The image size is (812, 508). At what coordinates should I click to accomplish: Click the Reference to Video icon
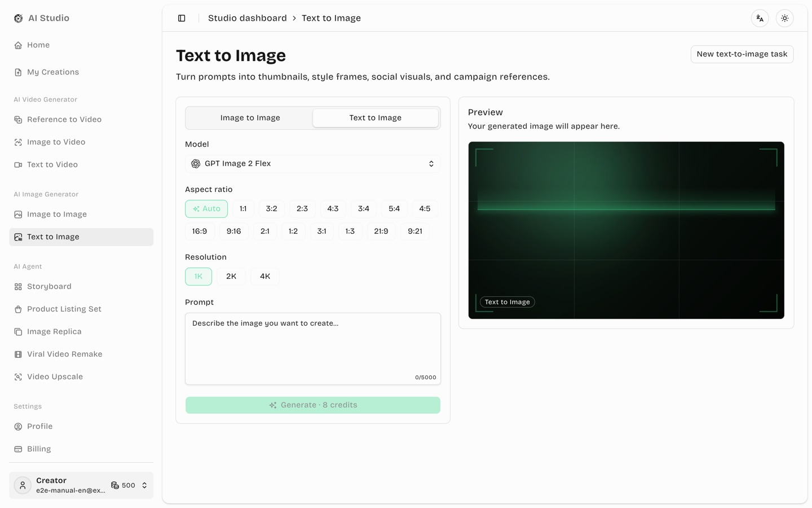point(18,120)
